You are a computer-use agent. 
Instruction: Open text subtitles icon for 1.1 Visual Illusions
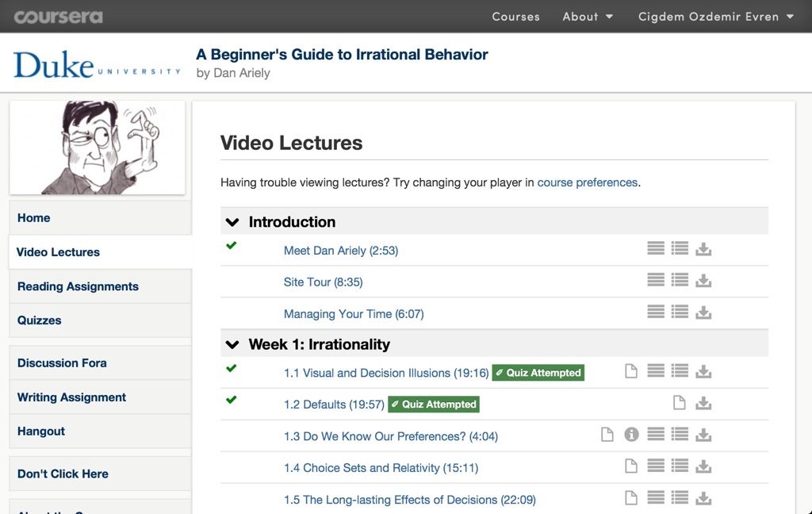pos(656,371)
